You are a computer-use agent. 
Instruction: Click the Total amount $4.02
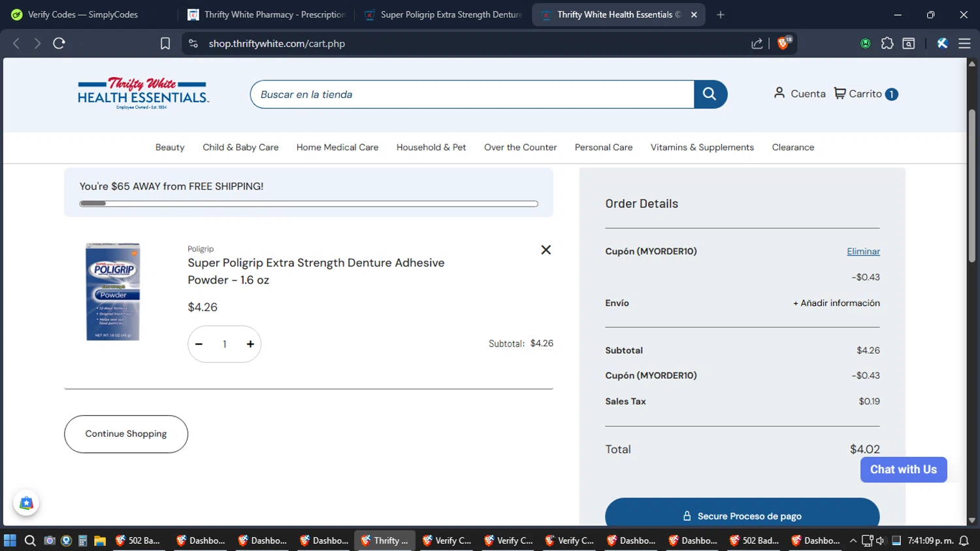864,449
